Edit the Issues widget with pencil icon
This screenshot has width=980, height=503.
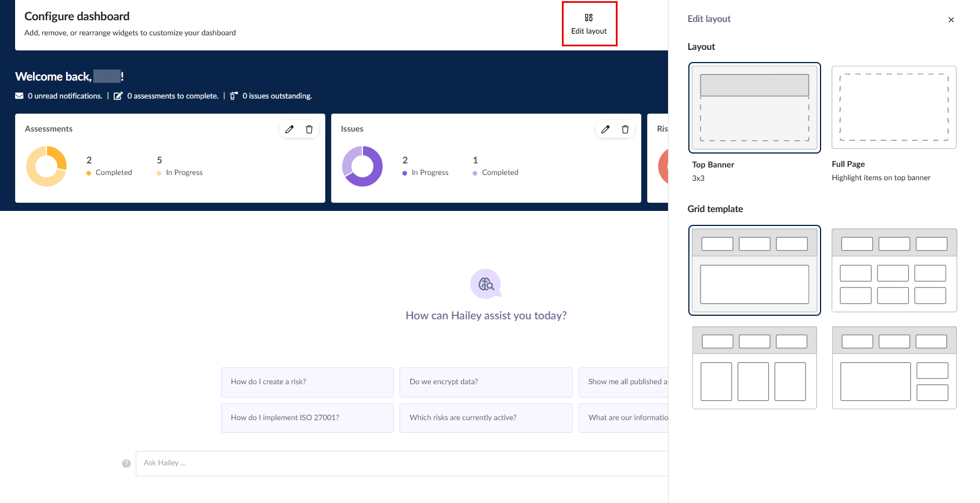tap(605, 129)
